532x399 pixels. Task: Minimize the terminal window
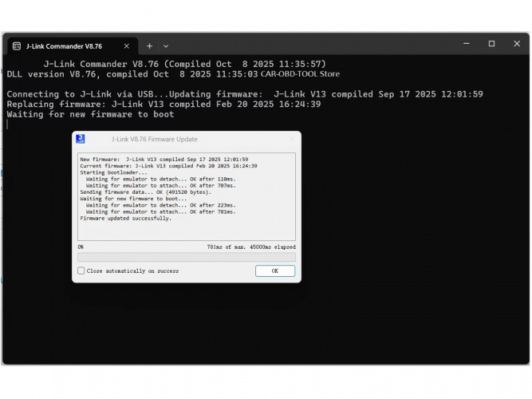coord(467,44)
